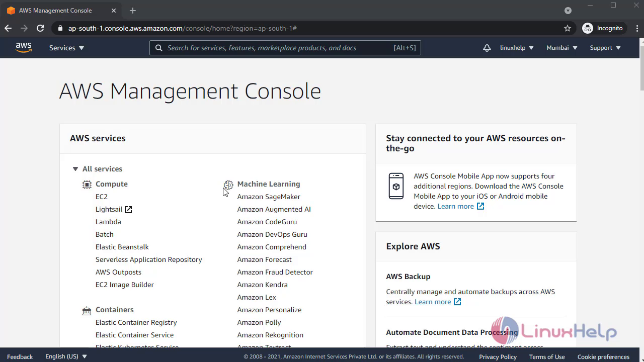Open the Lambda service
This screenshot has width=644, height=362.
tap(108, 222)
